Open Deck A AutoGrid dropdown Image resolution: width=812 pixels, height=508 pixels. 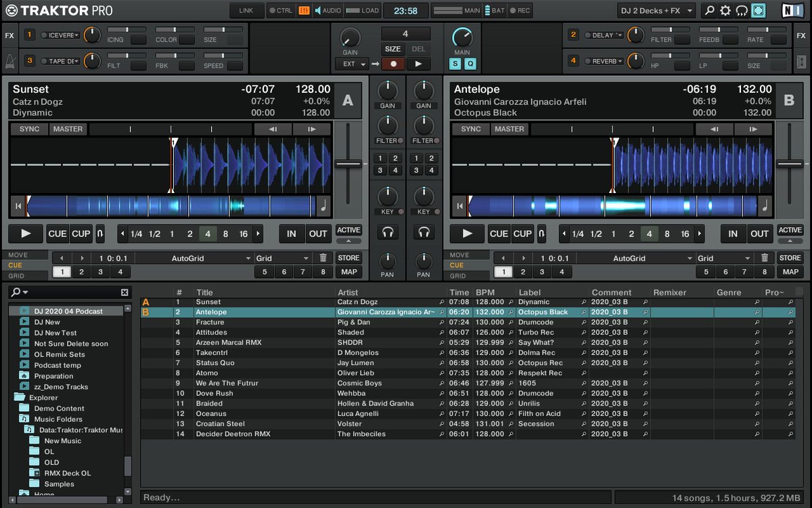(x=193, y=258)
